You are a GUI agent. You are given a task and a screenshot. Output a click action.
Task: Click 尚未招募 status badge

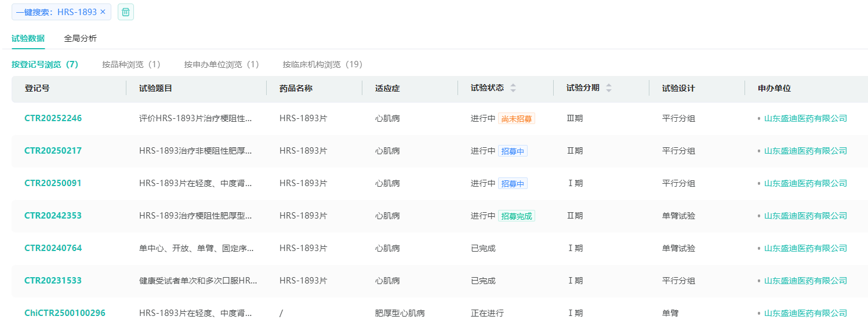516,118
